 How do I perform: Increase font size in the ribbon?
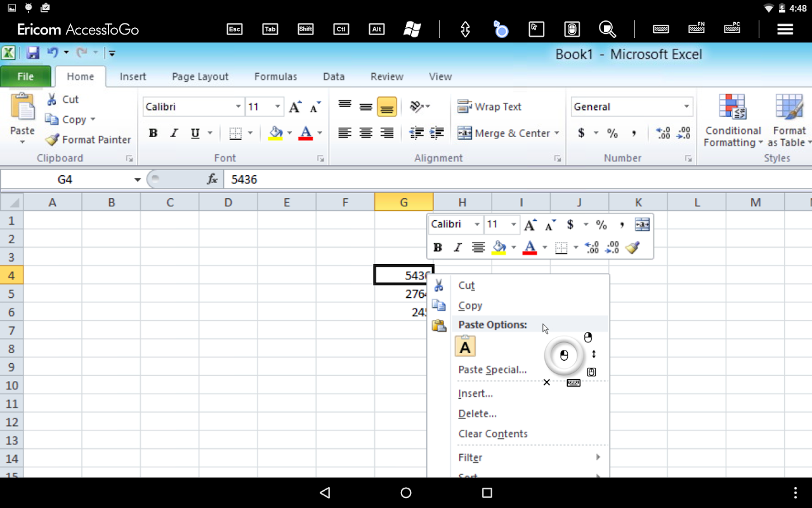coord(295,107)
